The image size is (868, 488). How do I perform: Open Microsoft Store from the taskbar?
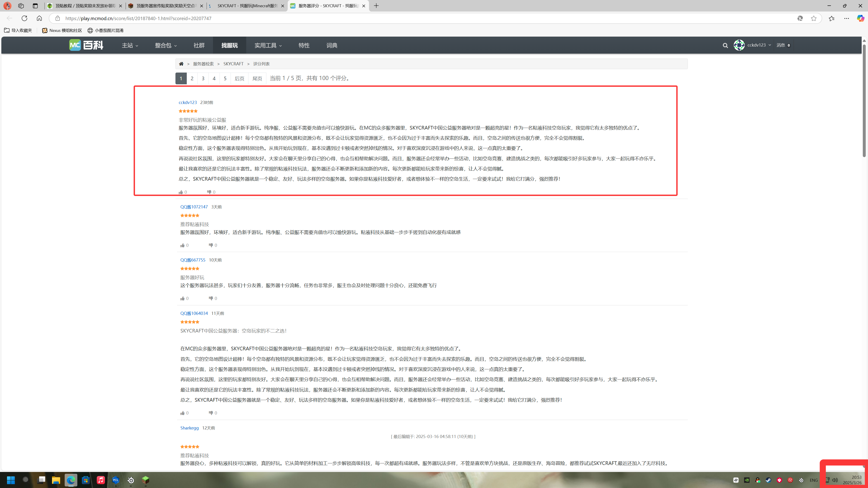pos(86,480)
